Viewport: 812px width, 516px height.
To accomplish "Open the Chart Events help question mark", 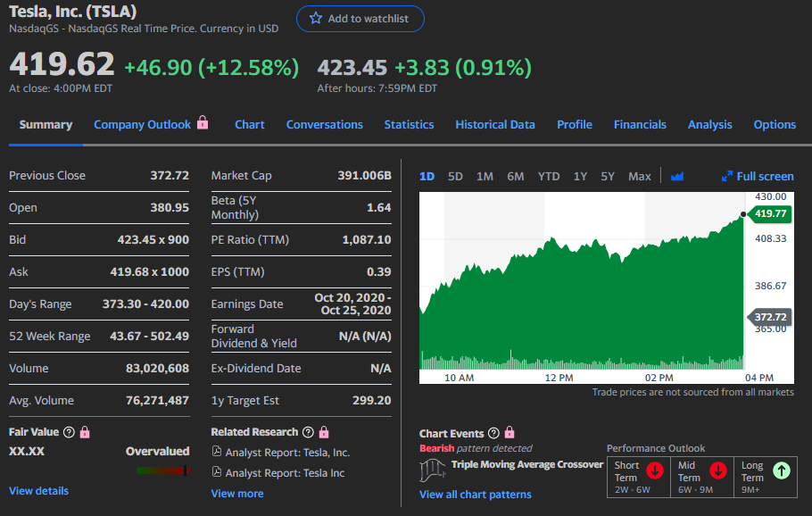I will click(x=494, y=433).
